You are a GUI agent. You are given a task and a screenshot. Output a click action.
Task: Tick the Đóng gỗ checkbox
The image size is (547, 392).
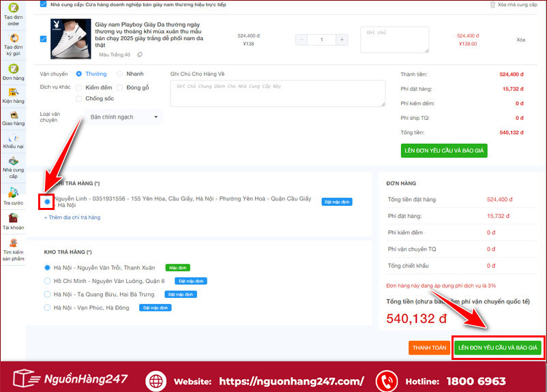pyautogui.click(x=120, y=87)
